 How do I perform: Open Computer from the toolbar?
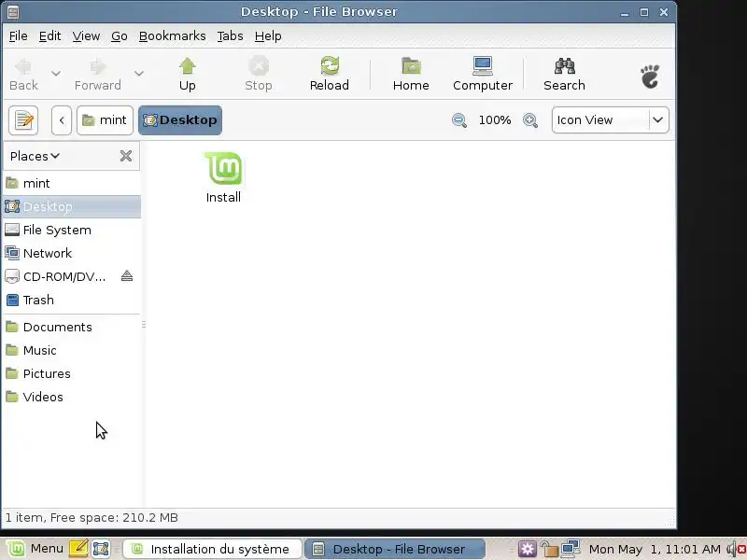[483, 74]
